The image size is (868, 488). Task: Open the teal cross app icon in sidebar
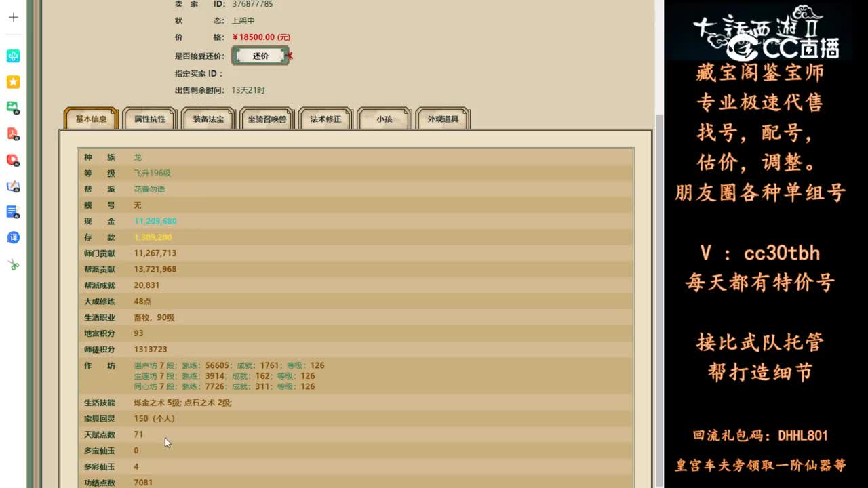[x=13, y=56]
